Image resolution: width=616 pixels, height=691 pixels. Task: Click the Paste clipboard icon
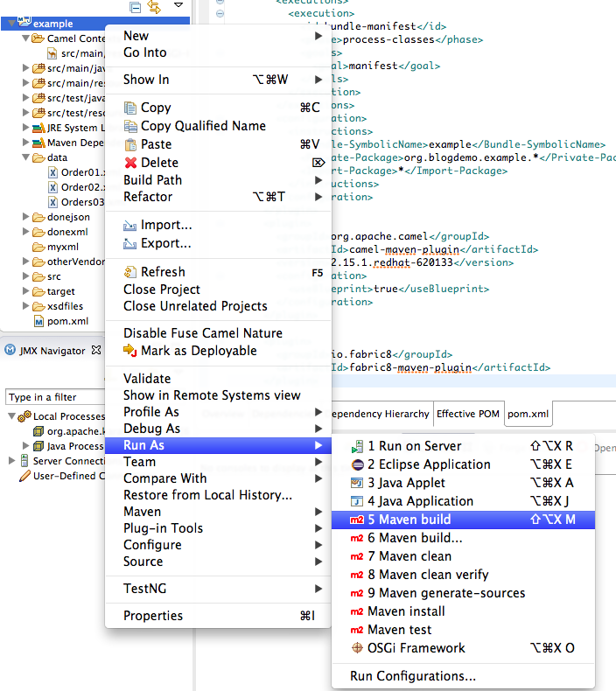[130, 144]
